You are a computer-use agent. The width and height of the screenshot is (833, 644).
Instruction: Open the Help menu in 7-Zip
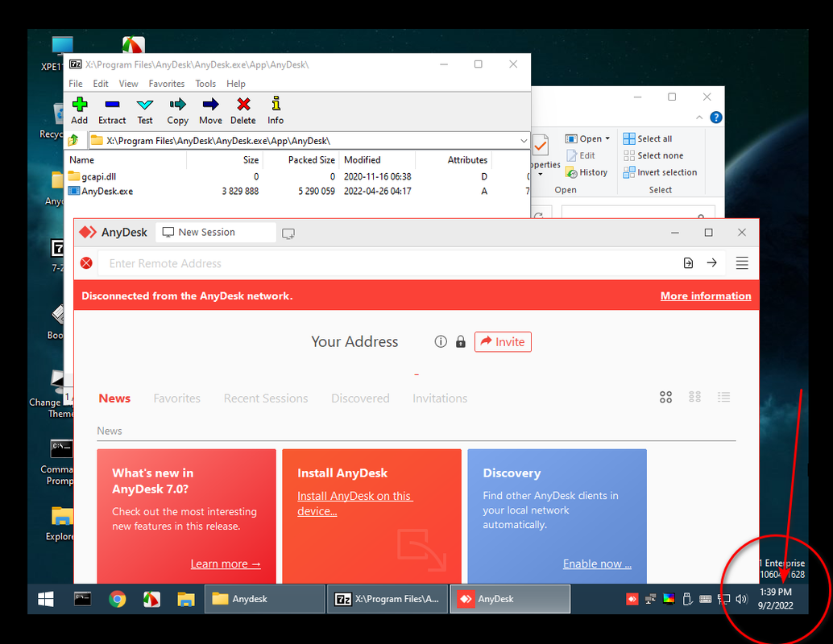(x=236, y=84)
